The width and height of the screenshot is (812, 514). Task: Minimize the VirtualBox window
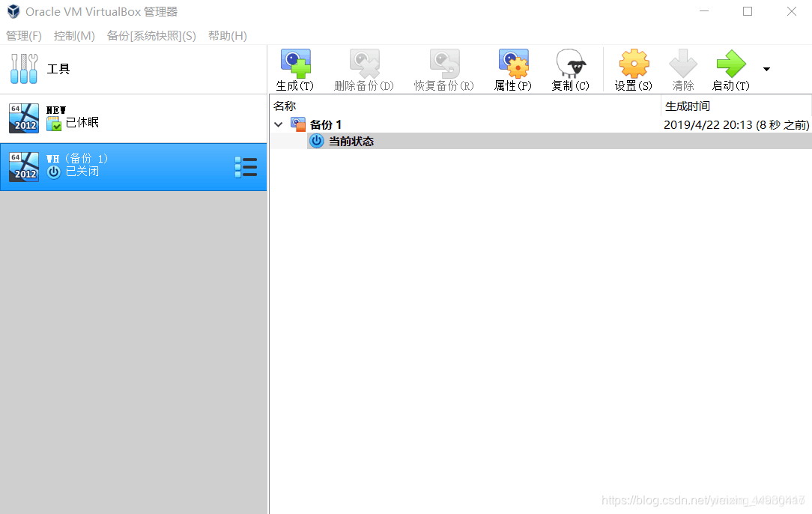pos(704,11)
